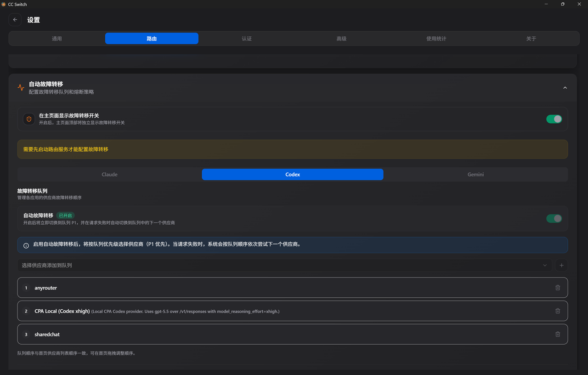Show the 关于 tab
Viewport: 588px width, 375px height.
tap(531, 39)
